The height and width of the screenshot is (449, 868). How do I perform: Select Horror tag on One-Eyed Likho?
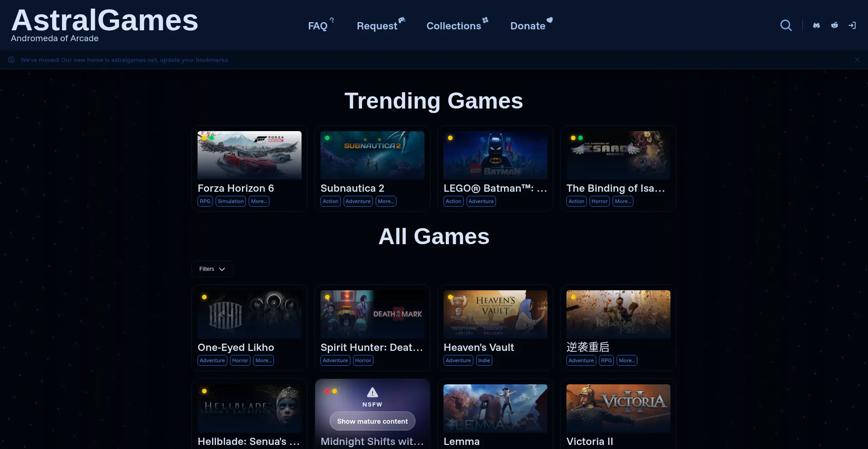(240, 360)
